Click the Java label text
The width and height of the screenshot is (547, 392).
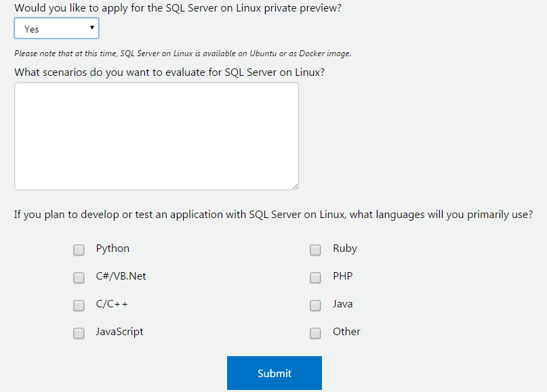tap(342, 304)
